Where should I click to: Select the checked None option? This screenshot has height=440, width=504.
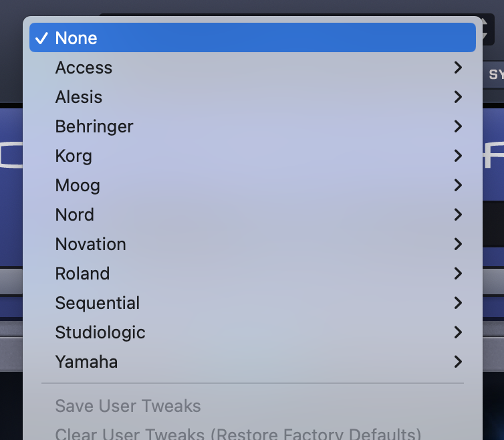76,38
